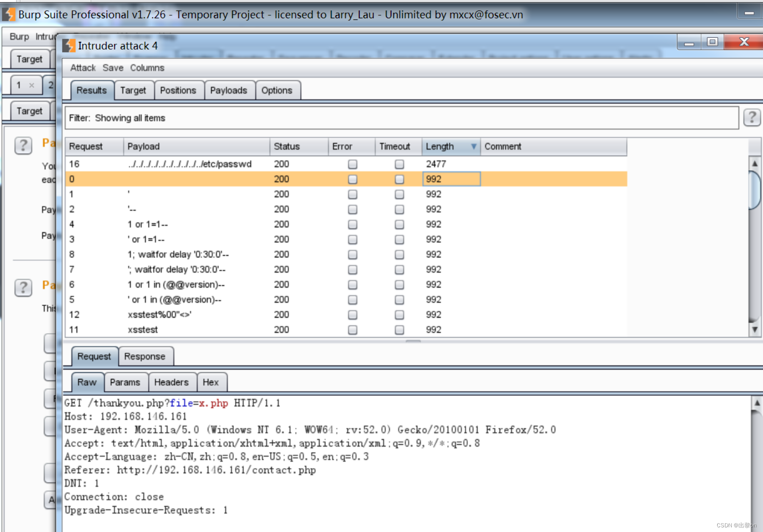Open the Save menu
Viewport: 763px width, 532px height.
tap(113, 68)
